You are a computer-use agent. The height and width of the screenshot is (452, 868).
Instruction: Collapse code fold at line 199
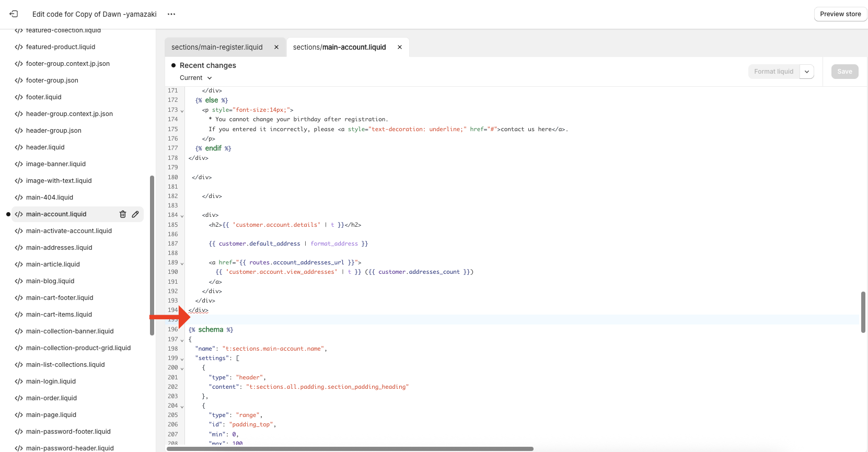(182, 359)
